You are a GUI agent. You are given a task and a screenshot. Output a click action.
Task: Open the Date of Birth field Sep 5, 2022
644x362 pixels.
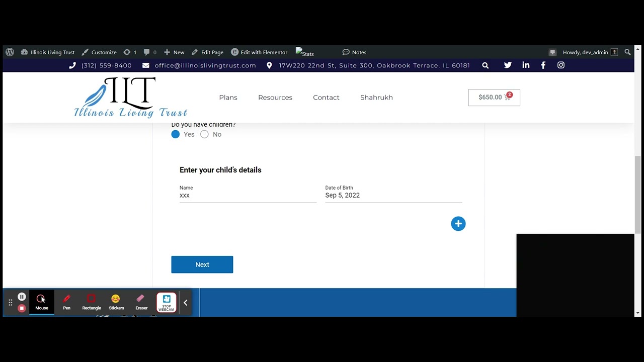[393, 196]
